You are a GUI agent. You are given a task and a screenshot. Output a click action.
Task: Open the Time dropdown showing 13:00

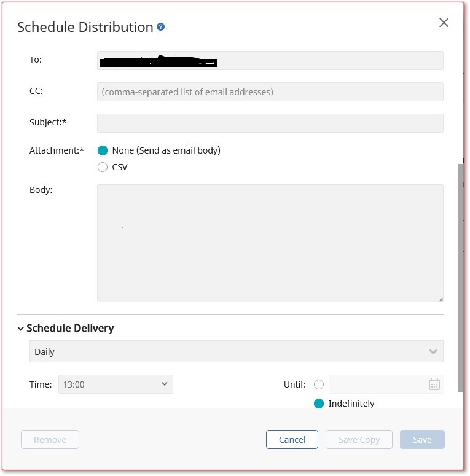[x=116, y=384]
